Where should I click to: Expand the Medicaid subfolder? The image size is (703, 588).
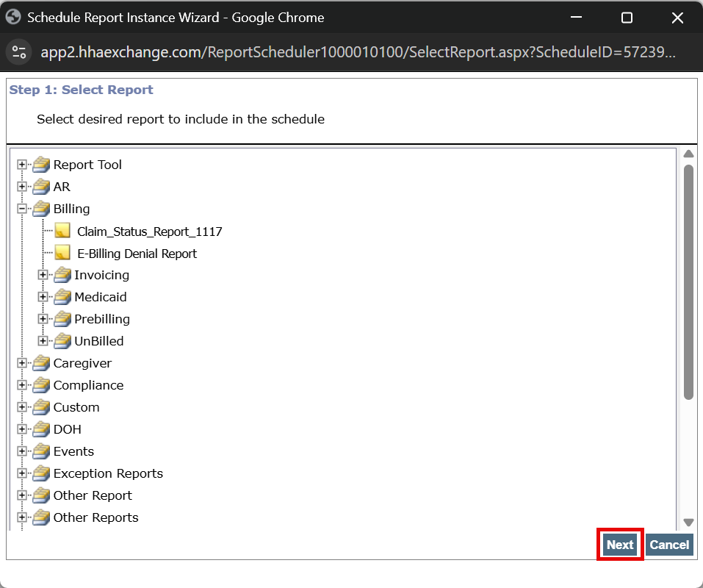pyautogui.click(x=43, y=297)
